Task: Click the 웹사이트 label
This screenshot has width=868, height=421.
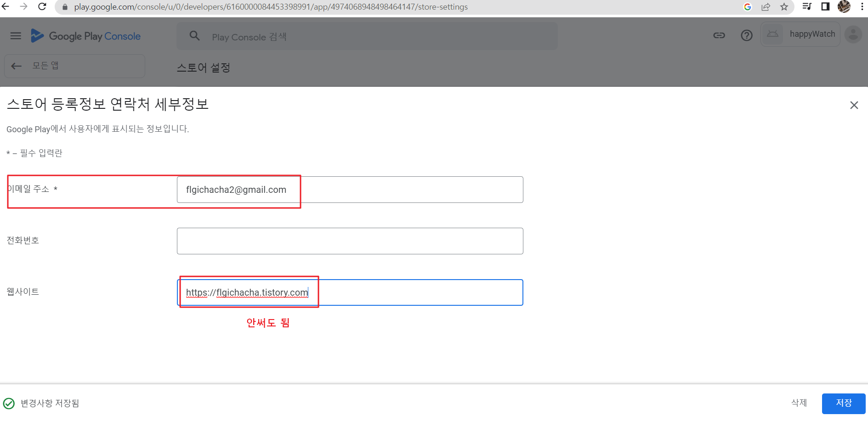Action: 23,292
